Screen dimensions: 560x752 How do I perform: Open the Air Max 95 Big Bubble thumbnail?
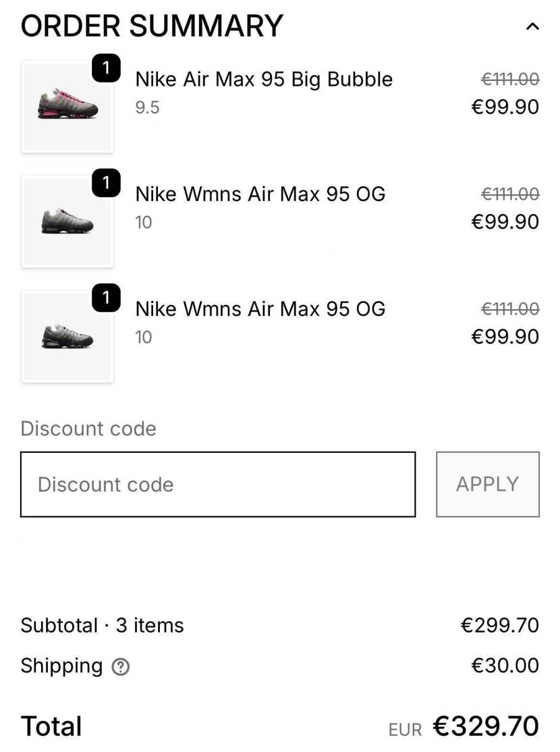pos(67,107)
